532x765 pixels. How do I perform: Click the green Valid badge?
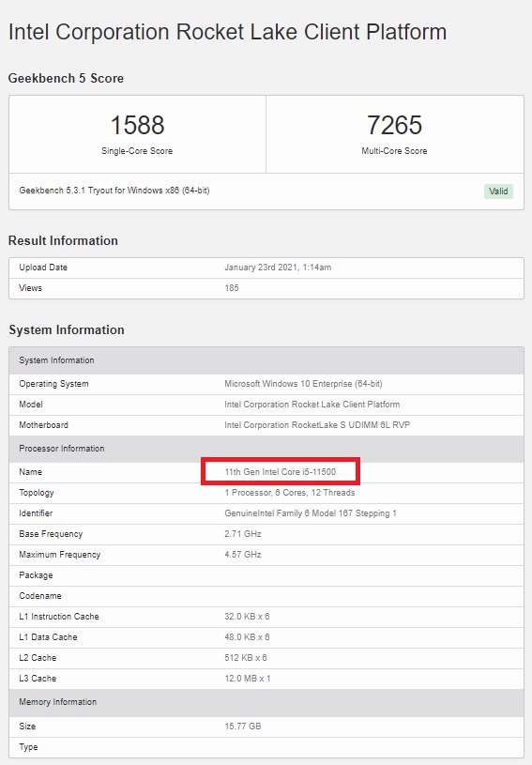[498, 191]
